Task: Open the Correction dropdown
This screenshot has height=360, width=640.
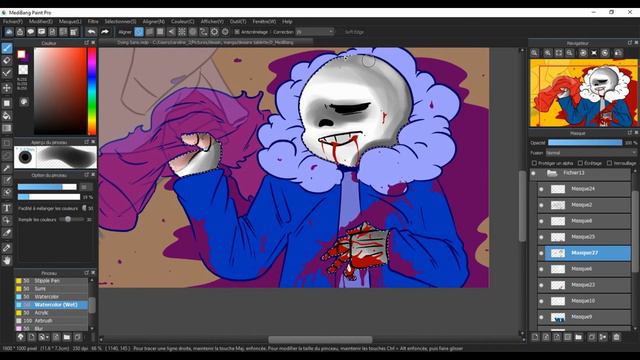Action: pos(315,32)
